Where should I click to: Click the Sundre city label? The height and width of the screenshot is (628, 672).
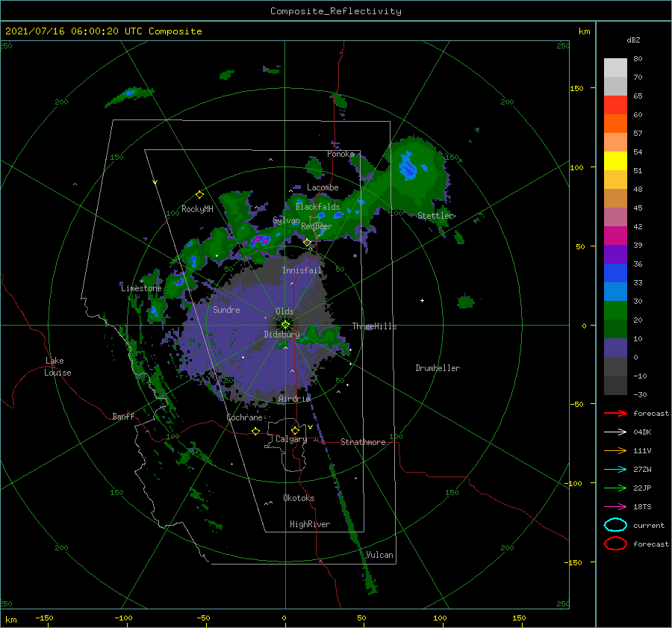(226, 310)
